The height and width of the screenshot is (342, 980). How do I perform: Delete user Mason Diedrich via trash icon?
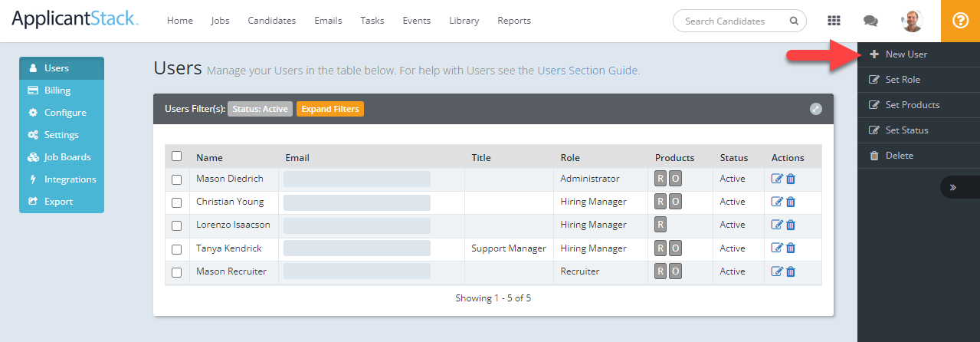(x=791, y=179)
